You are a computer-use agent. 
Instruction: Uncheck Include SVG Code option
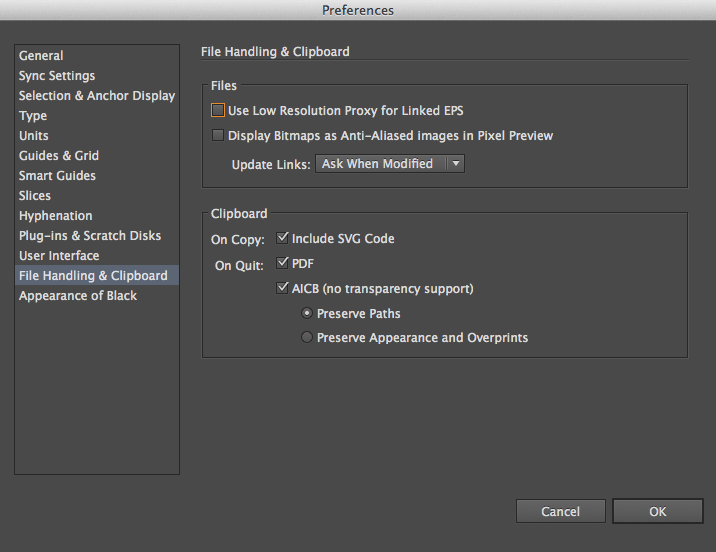coord(283,239)
